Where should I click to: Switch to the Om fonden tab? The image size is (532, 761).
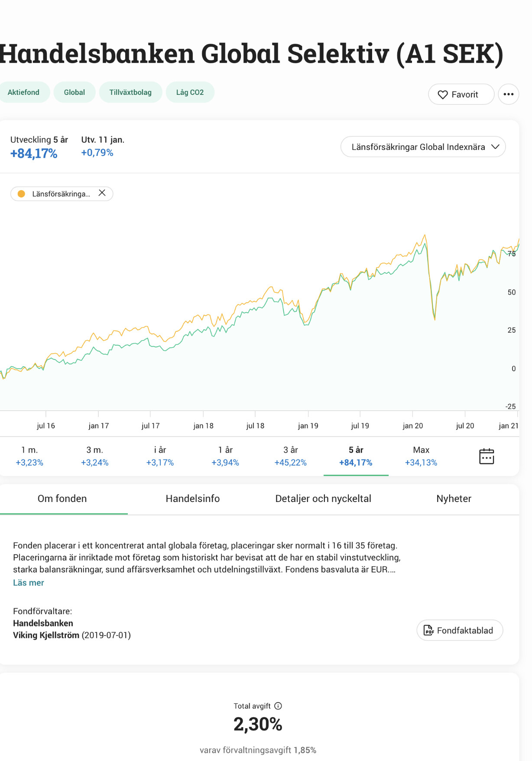click(x=62, y=499)
